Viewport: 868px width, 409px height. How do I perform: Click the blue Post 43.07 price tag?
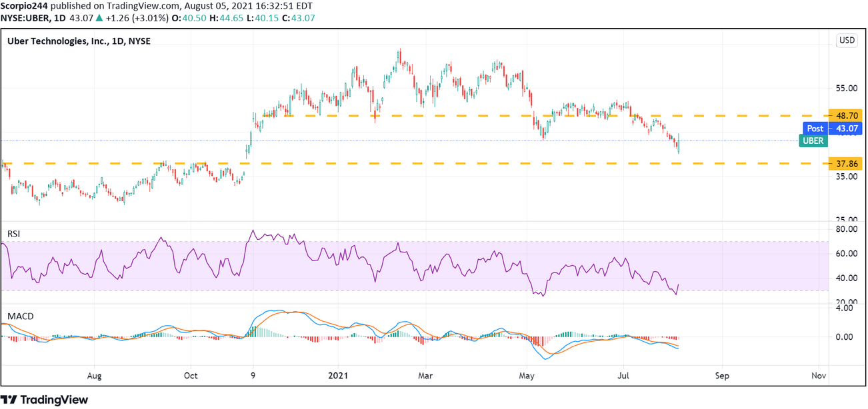tap(833, 129)
